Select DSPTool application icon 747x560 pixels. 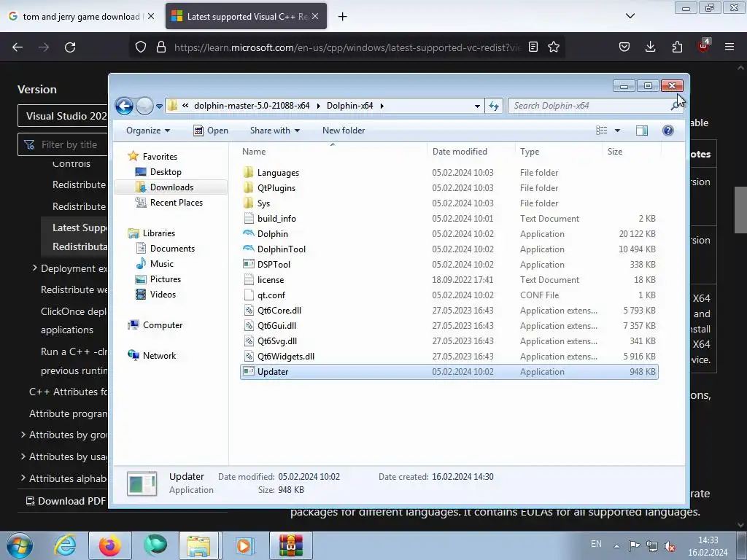pos(248,264)
